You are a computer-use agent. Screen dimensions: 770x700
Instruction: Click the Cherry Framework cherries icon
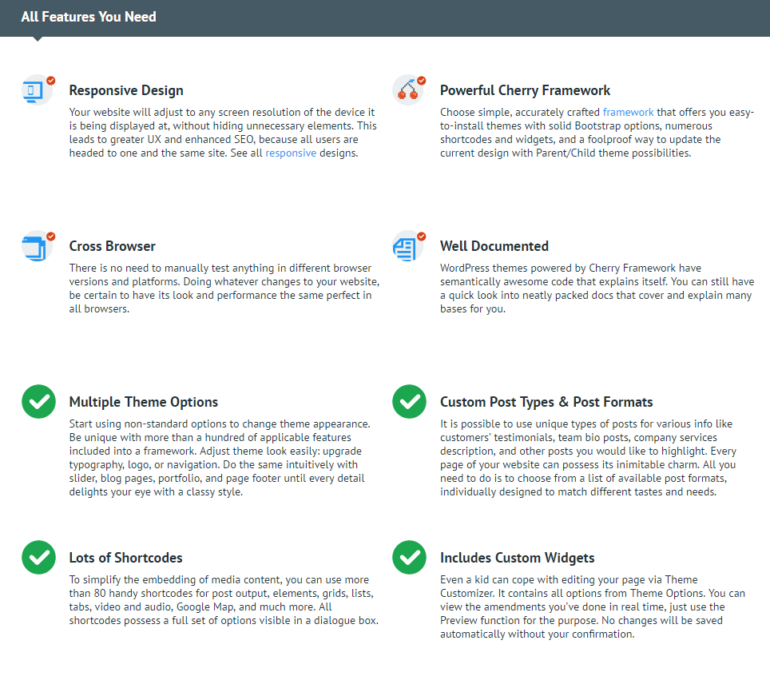point(407,90)
